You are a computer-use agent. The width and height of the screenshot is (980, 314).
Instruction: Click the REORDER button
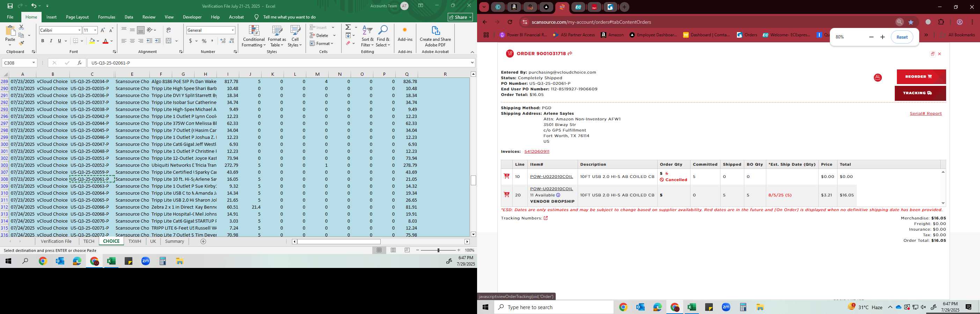pos(921,77)
